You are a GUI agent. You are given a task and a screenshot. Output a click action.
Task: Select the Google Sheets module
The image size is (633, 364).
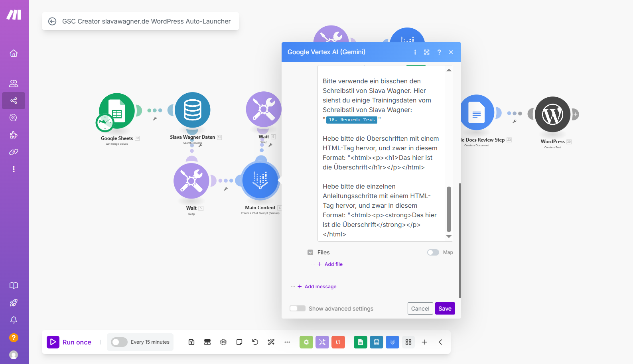coord(117,111)
